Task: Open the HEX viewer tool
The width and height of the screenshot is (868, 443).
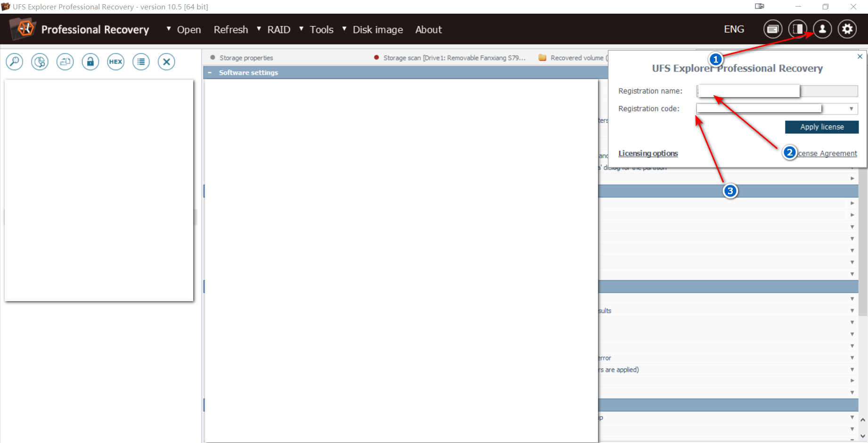Action: click(115, 62)
